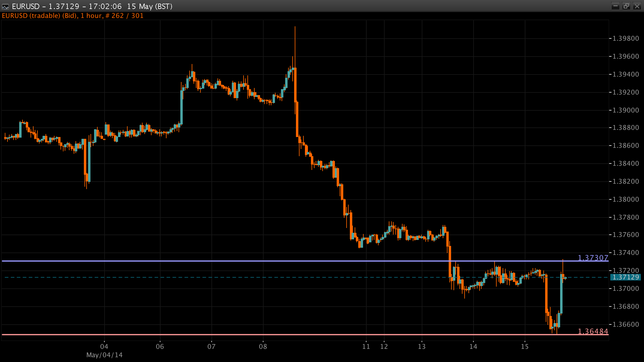Click the chart icon in the title bar

5,5
